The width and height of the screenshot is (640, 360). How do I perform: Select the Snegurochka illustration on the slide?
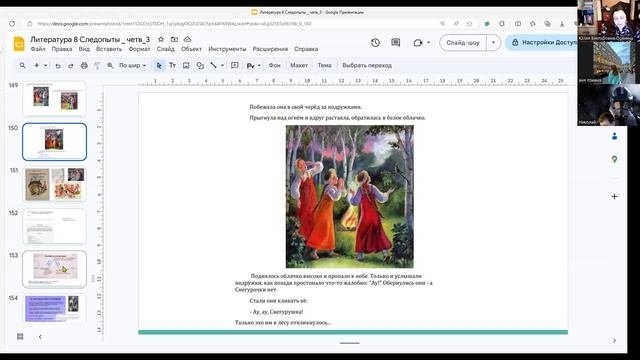point(350,196)
